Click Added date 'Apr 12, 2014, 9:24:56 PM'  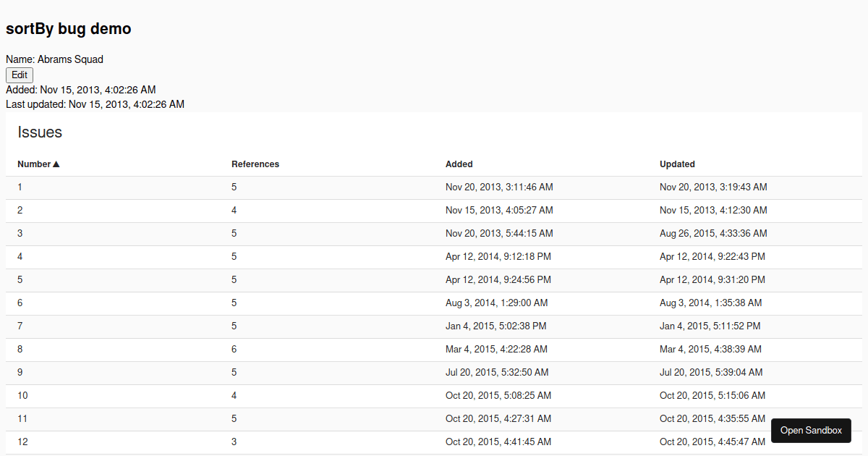(498, 280)
